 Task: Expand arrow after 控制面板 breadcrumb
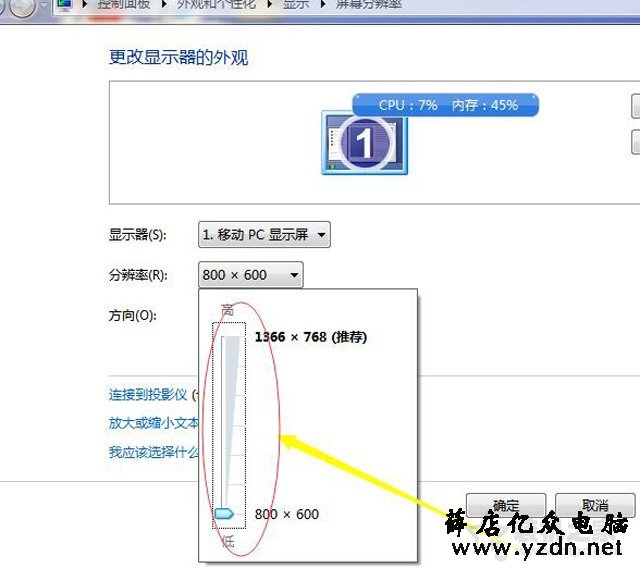165,4
